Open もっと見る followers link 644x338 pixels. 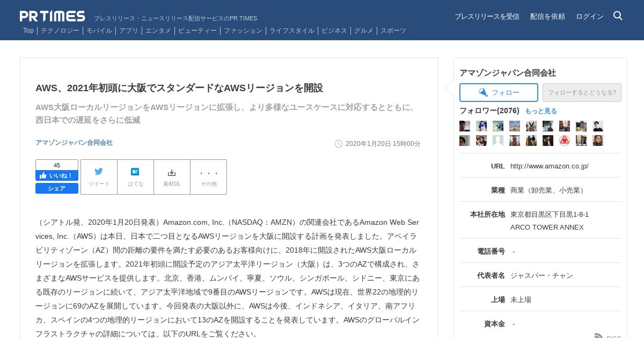pos(541,111)
